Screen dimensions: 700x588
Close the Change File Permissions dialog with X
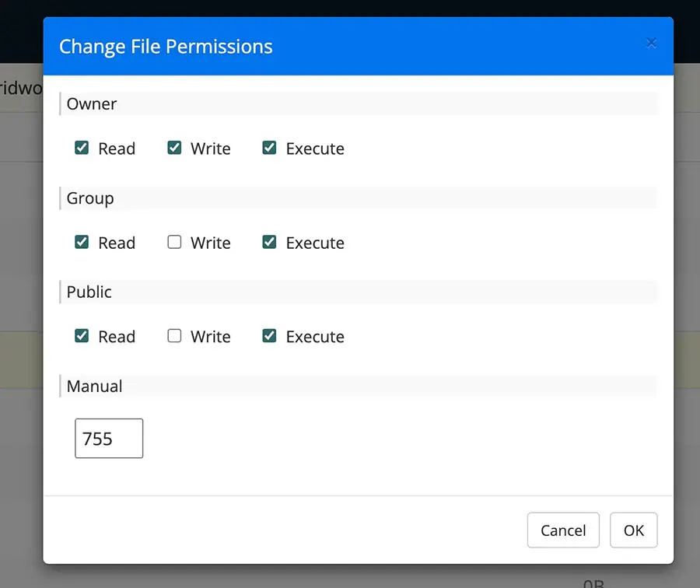tap(652, 44)
